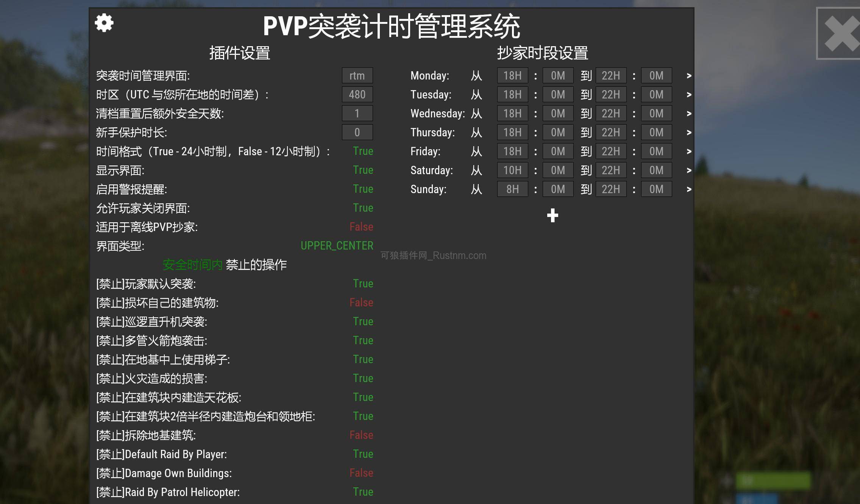
Task: Disable 启用警报提醒 alert reminders
Action: tap(363, 189)
